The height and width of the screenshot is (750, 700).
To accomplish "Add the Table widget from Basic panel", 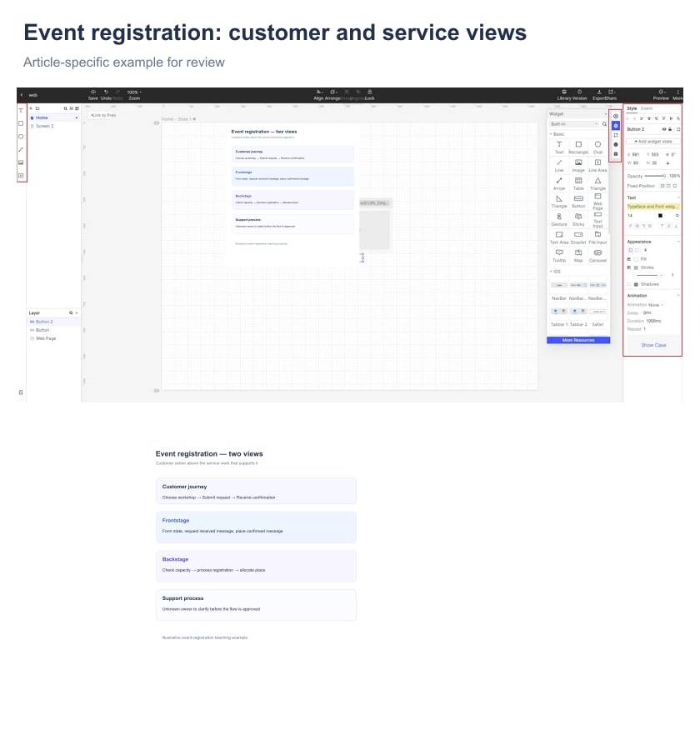I will 578,183.
